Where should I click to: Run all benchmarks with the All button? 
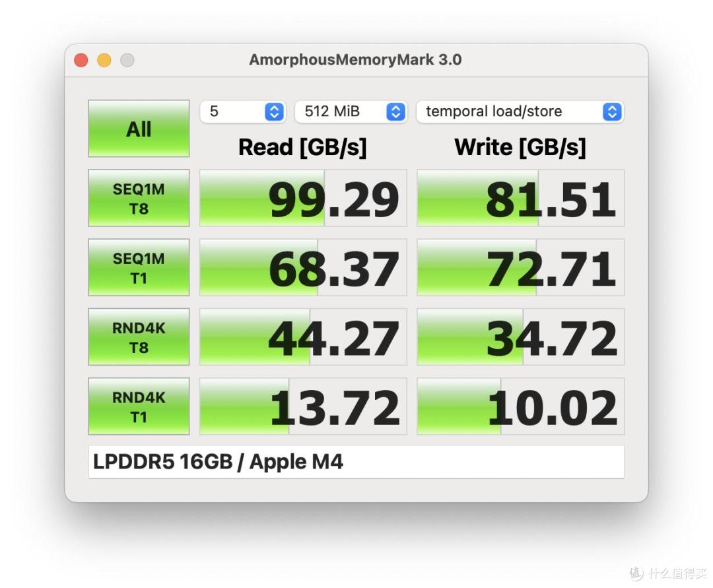point(139,129)
